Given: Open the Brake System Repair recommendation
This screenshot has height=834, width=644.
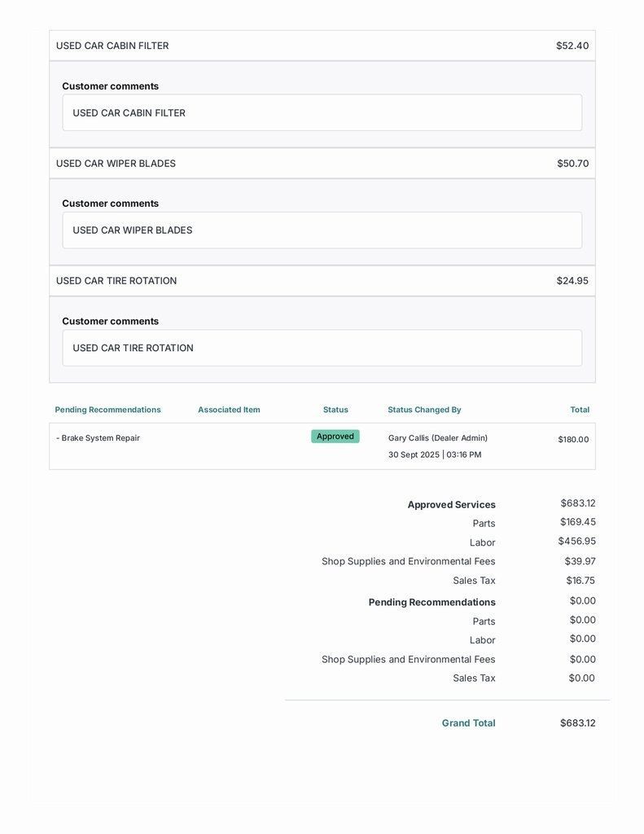Looking at the screenshot, I should (100, 438).
